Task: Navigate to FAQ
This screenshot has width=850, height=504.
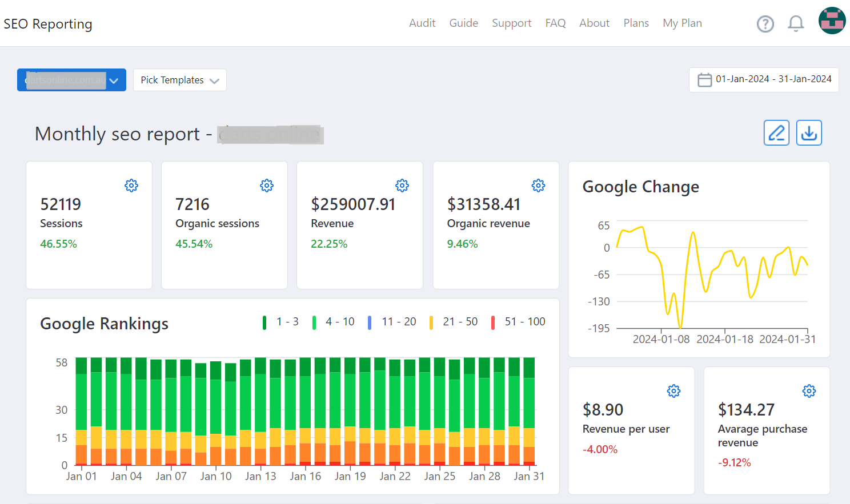Action: (555, 23)
